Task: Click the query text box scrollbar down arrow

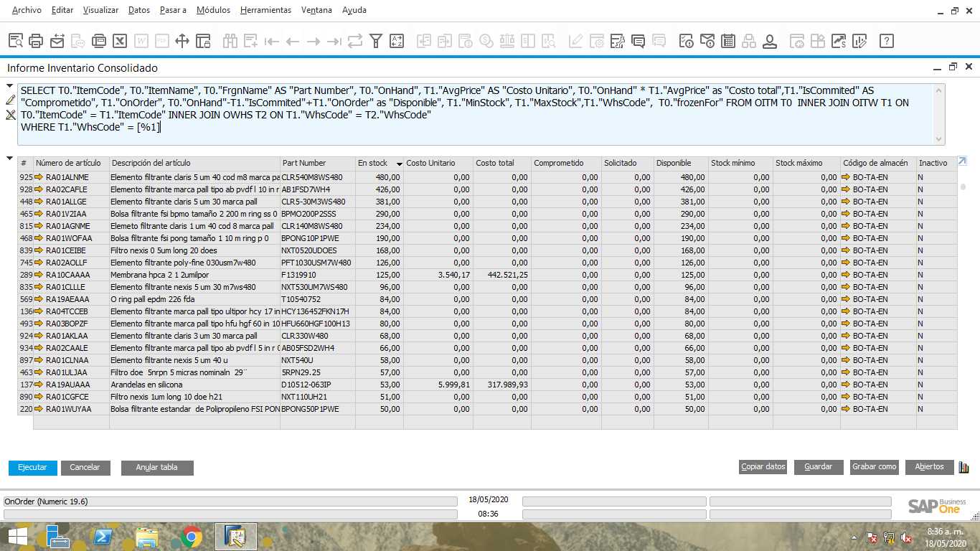Action: click(x=939, y=138)
